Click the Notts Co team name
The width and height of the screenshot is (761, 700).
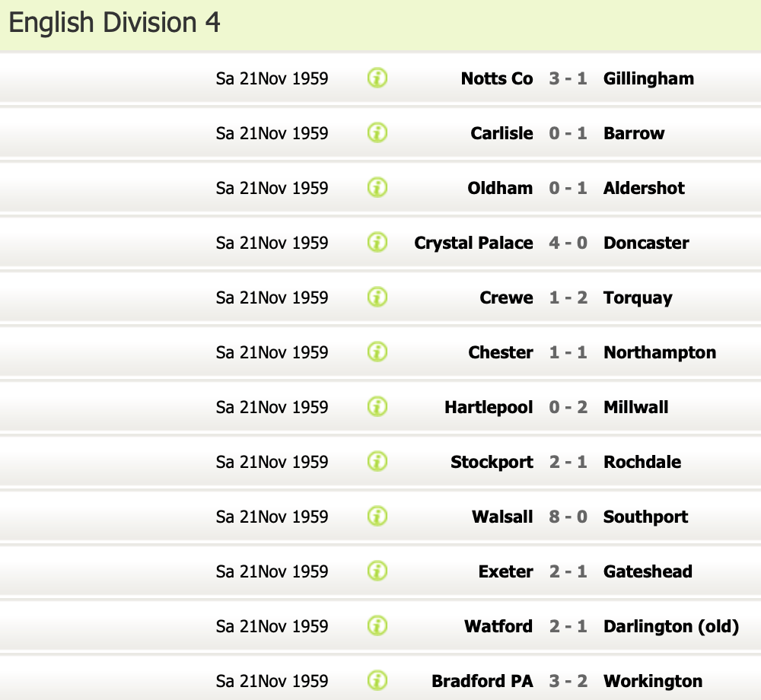click(x=497, y=79)
